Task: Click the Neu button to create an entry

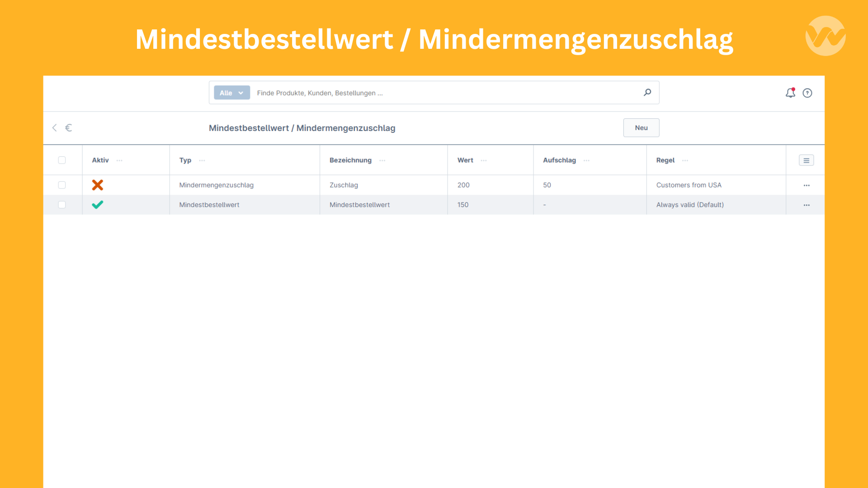Action: click(641, 127)
